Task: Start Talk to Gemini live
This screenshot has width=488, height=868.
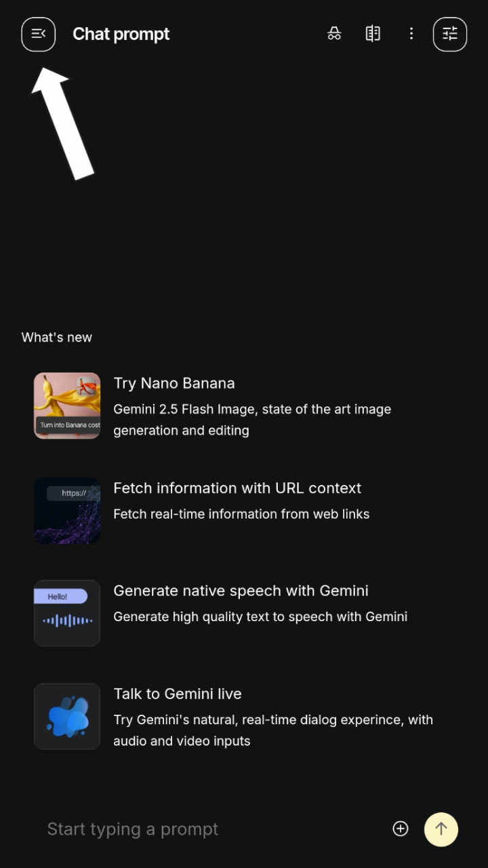Action: [178, 694]
